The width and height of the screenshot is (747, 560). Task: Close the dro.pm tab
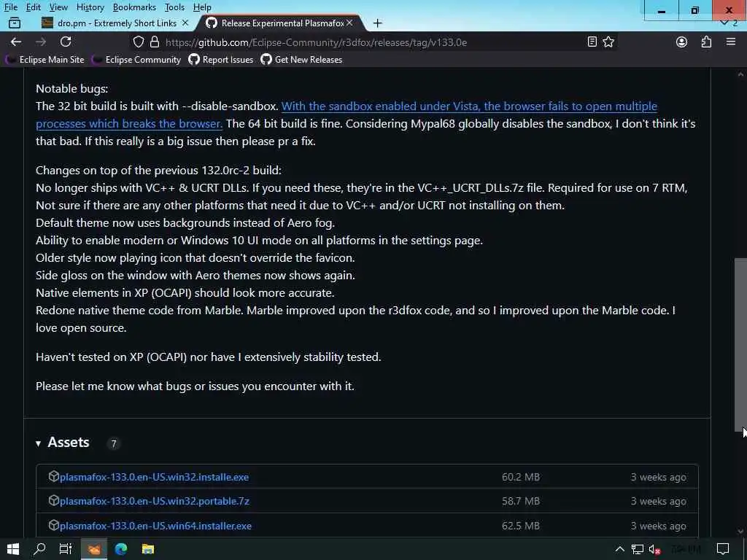pyautogui.click(x=185, y=23)
